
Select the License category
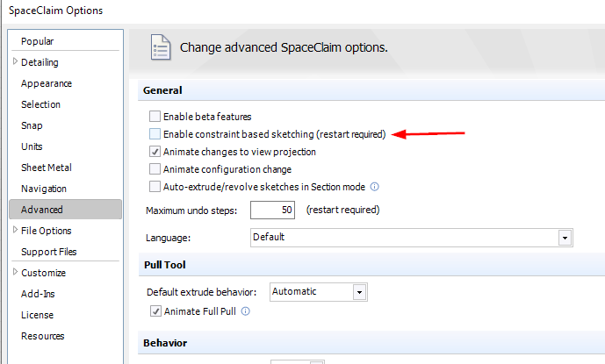point(37,315)
